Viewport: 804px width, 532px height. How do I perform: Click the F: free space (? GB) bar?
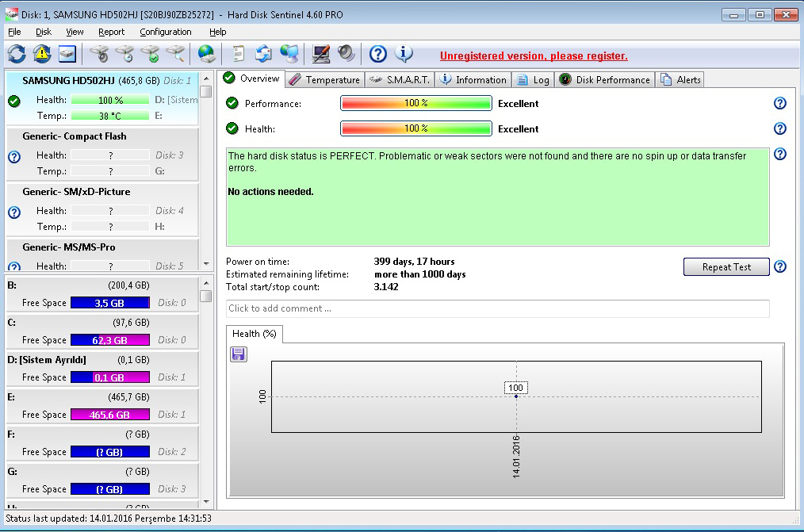pos(109,452)
